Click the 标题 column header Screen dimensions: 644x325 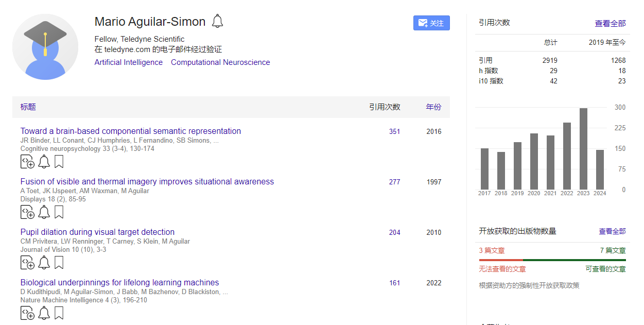[x=28, y=107]
